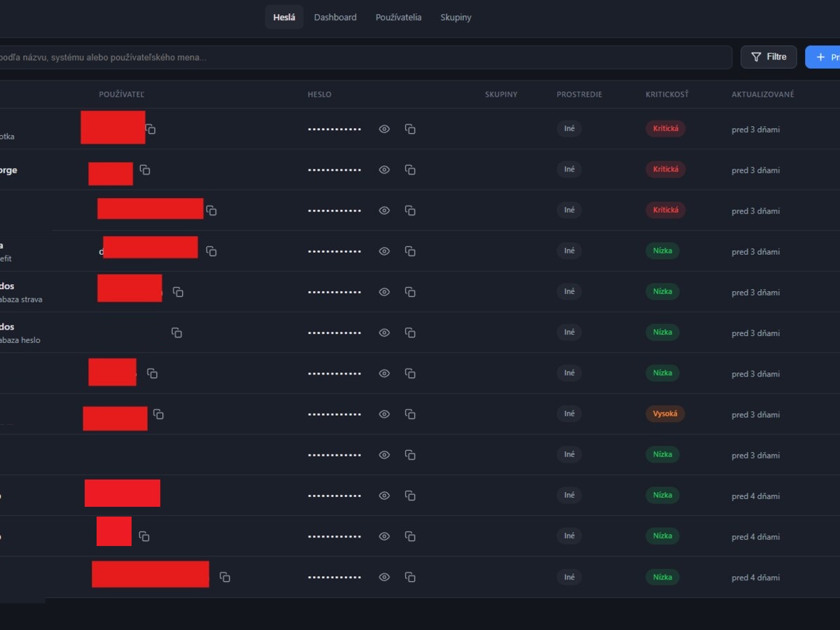Focus the search field above the table

click(366, 57)
